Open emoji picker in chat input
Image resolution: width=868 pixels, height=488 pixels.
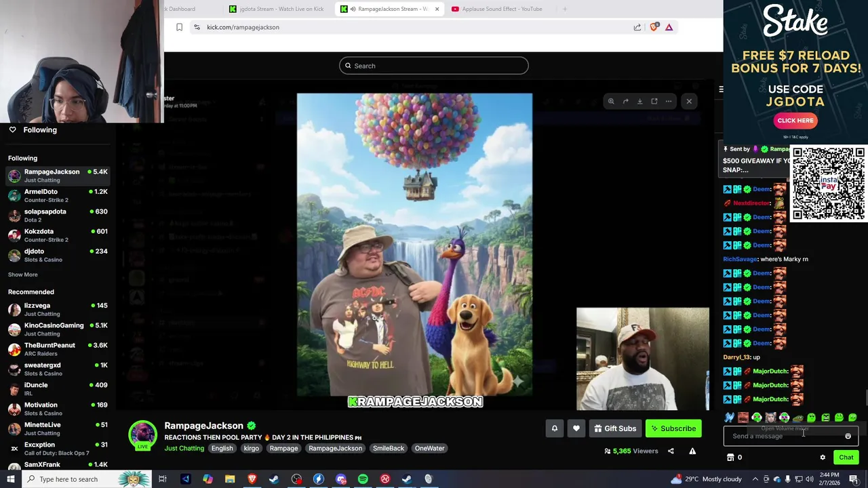[x=848, y=436]
